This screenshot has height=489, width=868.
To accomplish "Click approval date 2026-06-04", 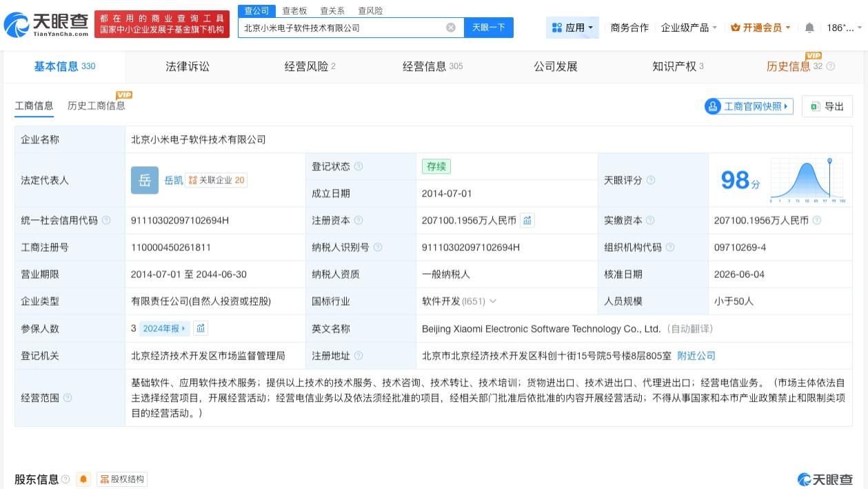I will (x=739, y=275).
